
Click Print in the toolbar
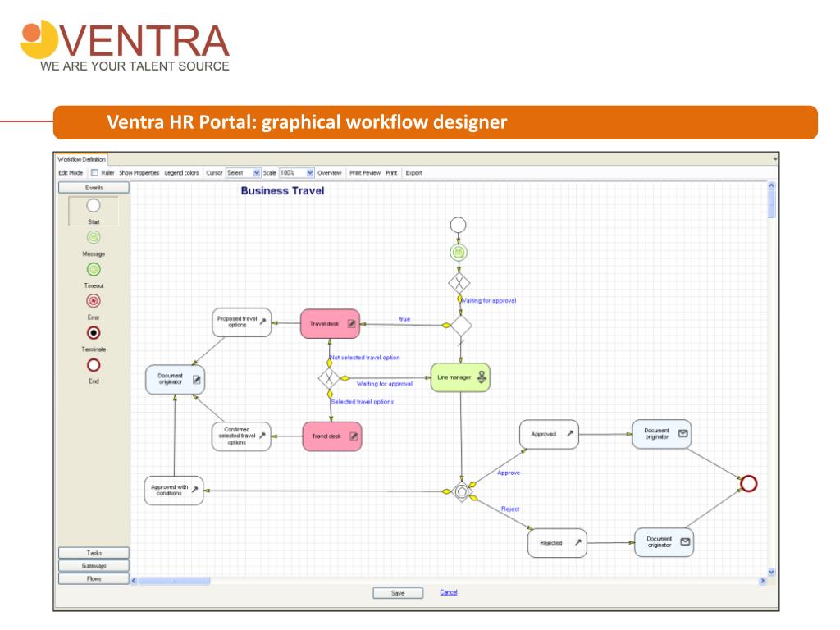[x=391, y=172]
